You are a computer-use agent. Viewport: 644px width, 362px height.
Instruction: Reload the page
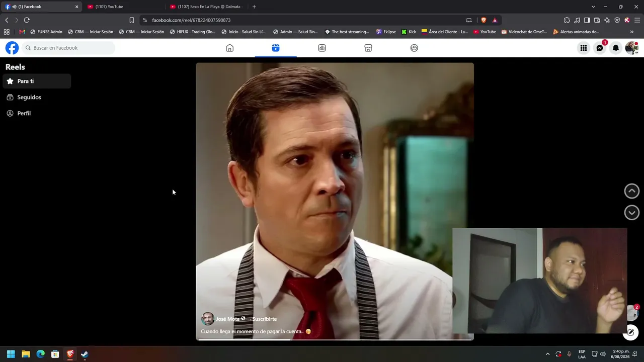[x=27, y=20]
